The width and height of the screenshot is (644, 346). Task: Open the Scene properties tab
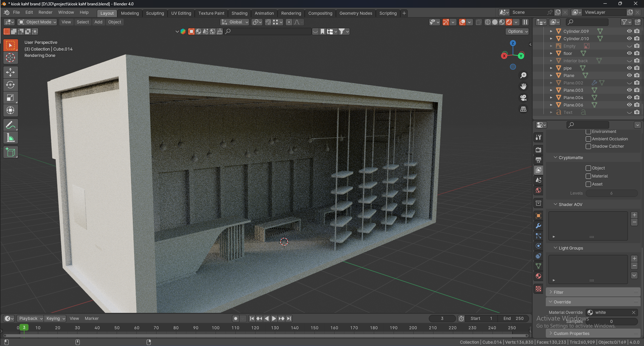(x=538, y=180)
